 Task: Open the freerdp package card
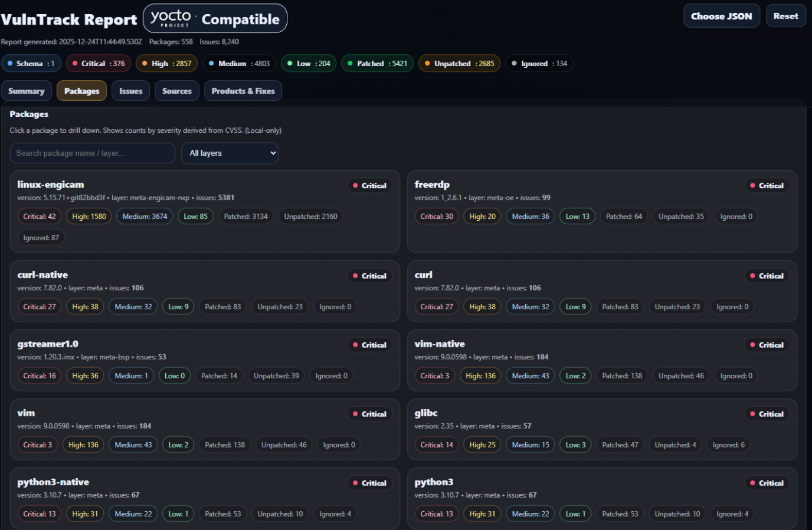pyautogui.click(x=602, y=212)
